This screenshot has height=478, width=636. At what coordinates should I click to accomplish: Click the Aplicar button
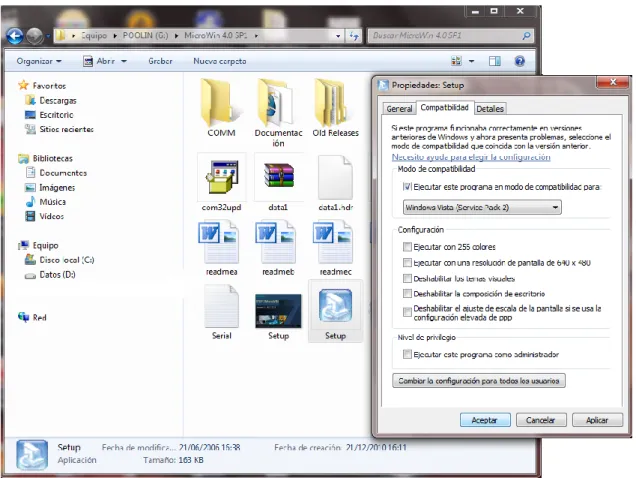(597, 420)
